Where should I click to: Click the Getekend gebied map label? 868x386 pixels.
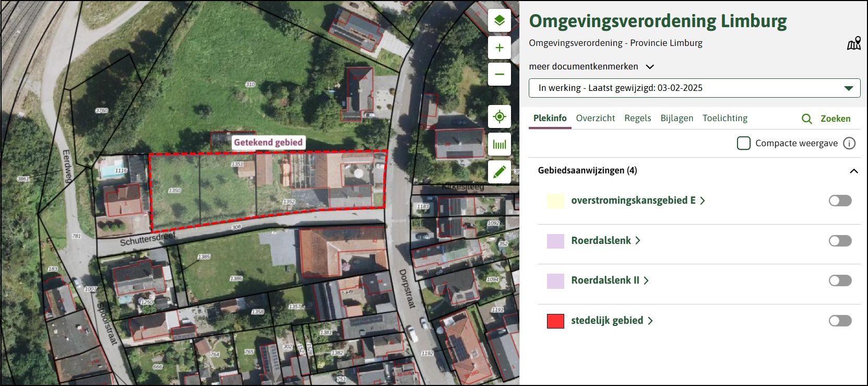pyautogui.click(x=268, y=143)
